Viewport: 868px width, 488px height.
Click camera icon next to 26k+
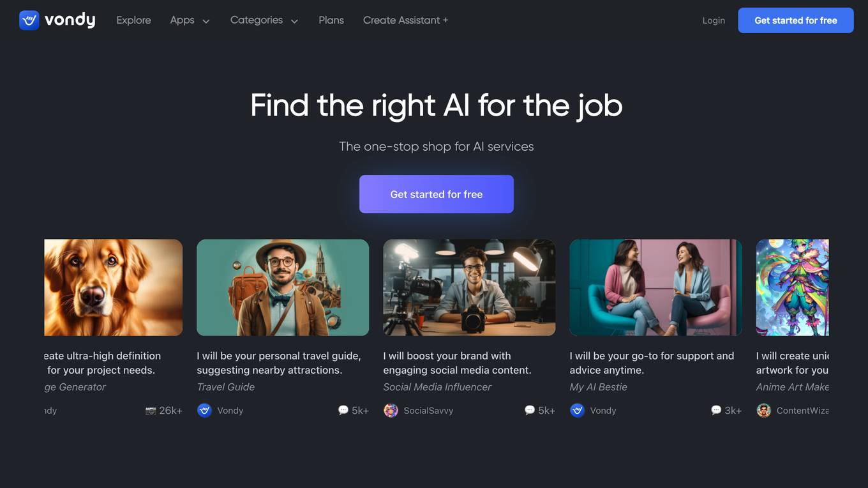pos(151,411)
